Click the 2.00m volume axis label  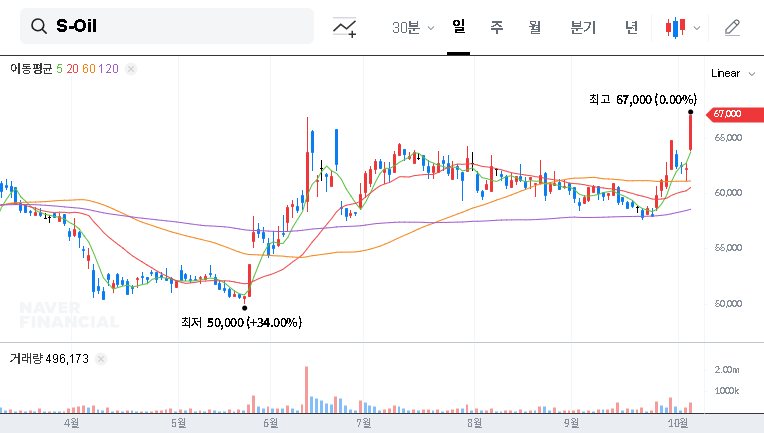(727, 370)
